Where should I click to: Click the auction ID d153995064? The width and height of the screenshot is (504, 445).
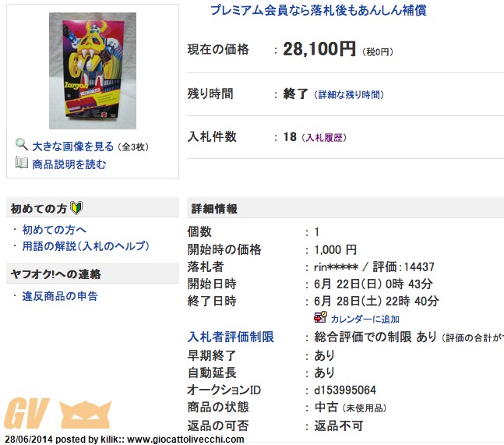pos(345,390)
